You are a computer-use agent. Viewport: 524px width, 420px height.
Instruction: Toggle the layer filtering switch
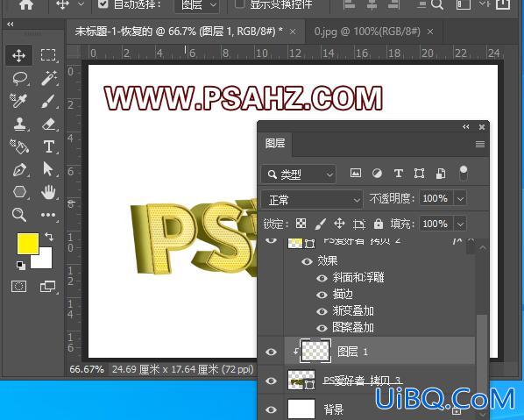(x=464, y=173)
